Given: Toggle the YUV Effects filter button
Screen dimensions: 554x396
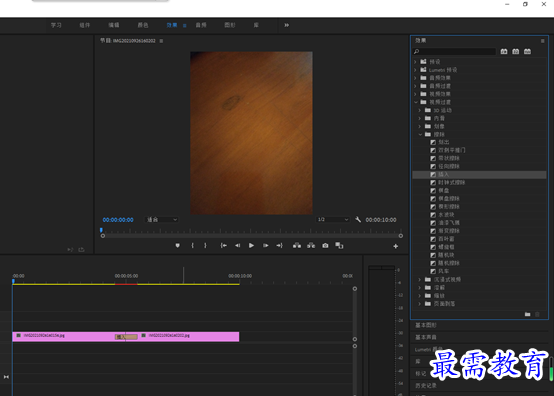Looking at the screenshot, I should (x=527, y=52).
